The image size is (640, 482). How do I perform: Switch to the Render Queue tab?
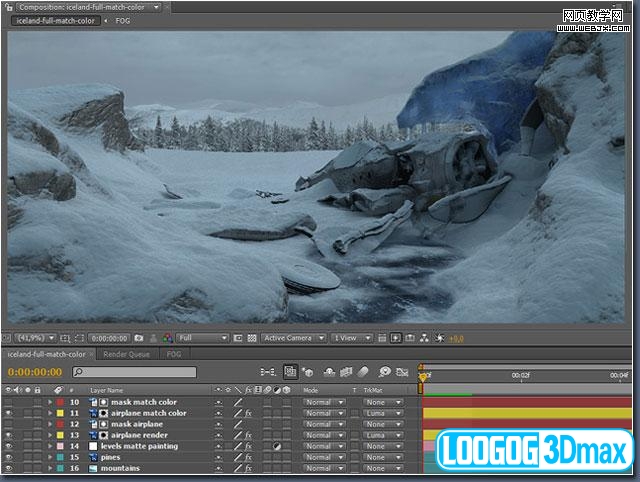pos(126,354)
